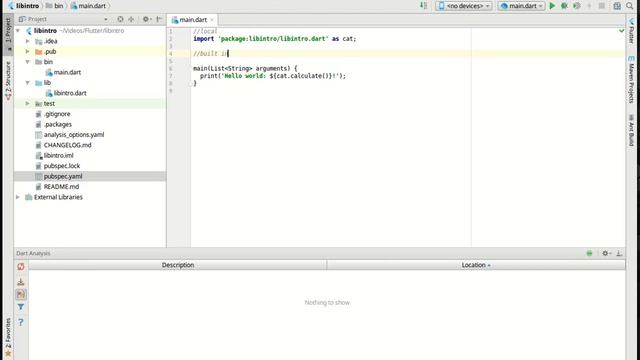Click the main(List<String> arguments) line
640x360 pixels.
245,69
